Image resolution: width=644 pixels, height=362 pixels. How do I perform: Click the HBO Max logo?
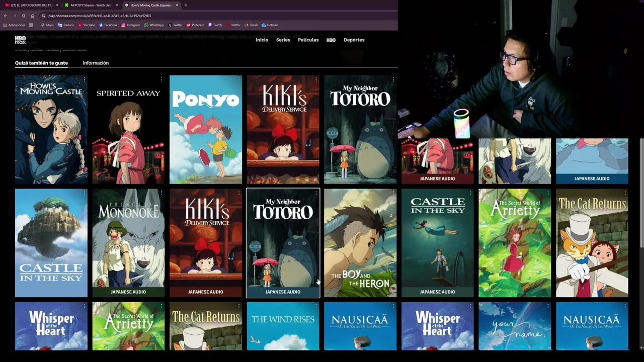click(x=20, y=40)
